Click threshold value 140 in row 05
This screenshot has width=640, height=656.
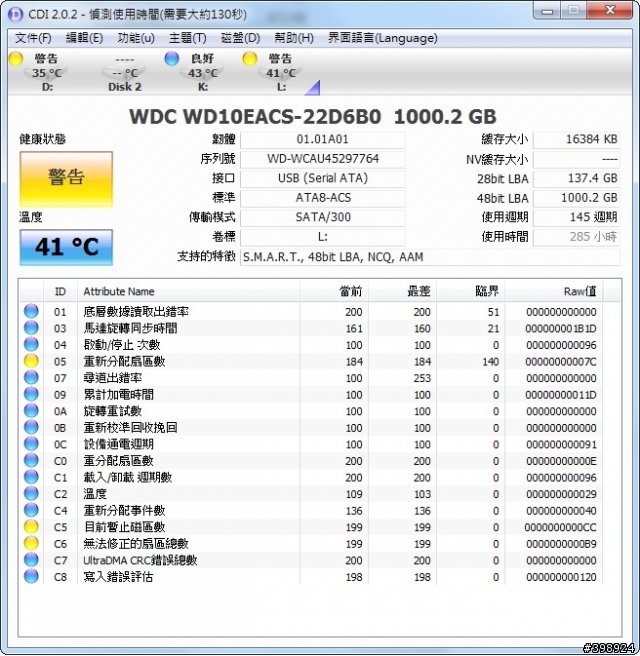(x=491, y=362)
